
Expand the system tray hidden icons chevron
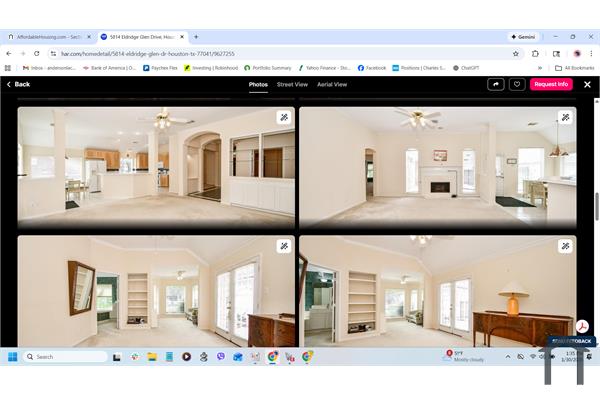(x=508, y=357)
